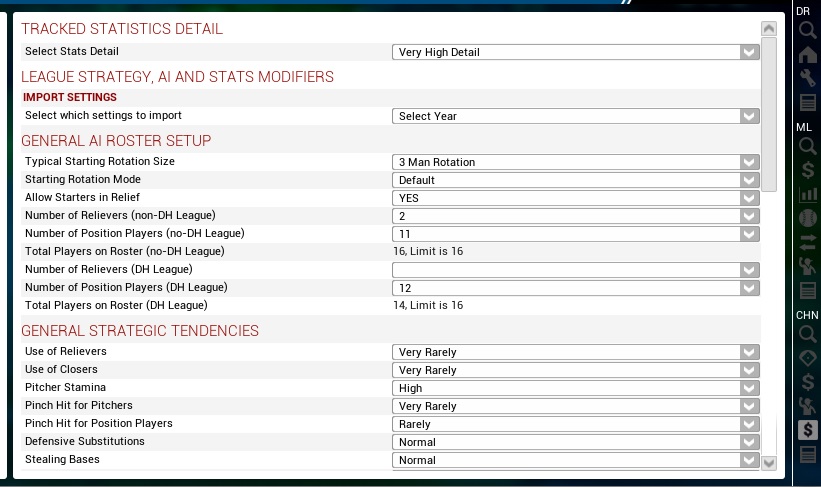Click the scroll up arrow of settings panel
The image size is (821, 487).
coord(768,29)
